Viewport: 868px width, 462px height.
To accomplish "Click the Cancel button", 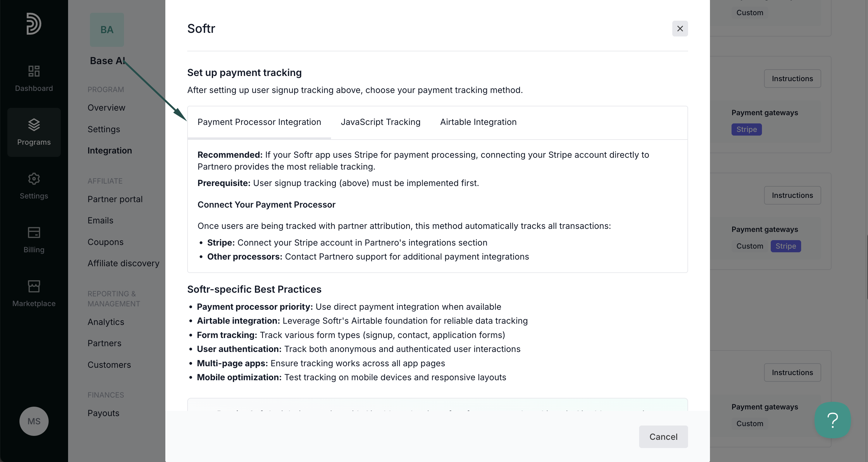I will tap(663, 437).
